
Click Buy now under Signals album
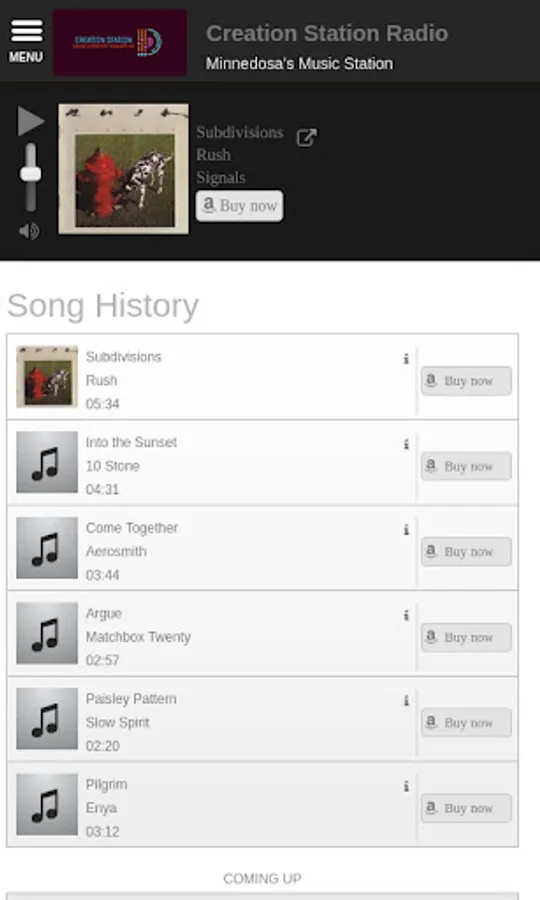pyautogui.click(x=239, y=205)
